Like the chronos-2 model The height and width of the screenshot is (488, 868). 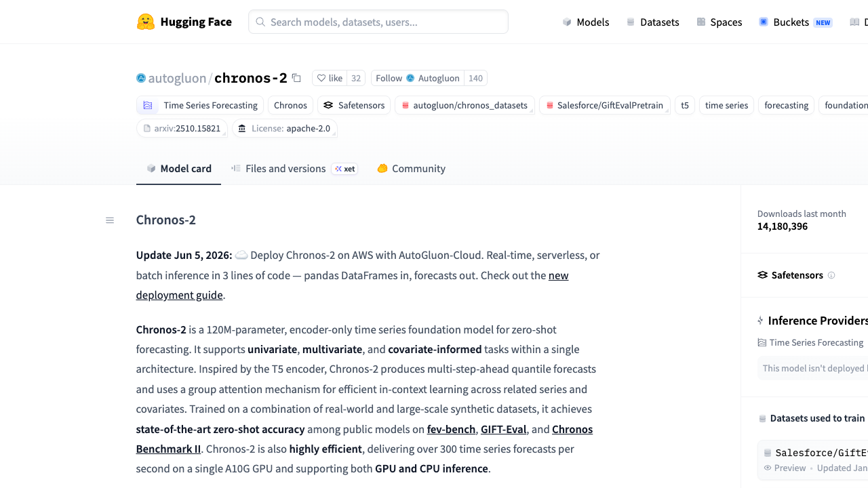click(x=330, y=78)
